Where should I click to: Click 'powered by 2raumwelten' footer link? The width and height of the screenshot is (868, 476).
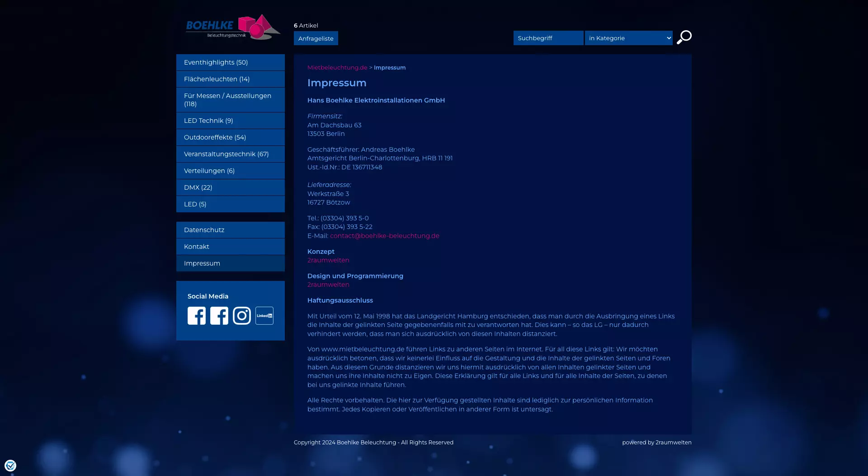(x=657, y=443)
